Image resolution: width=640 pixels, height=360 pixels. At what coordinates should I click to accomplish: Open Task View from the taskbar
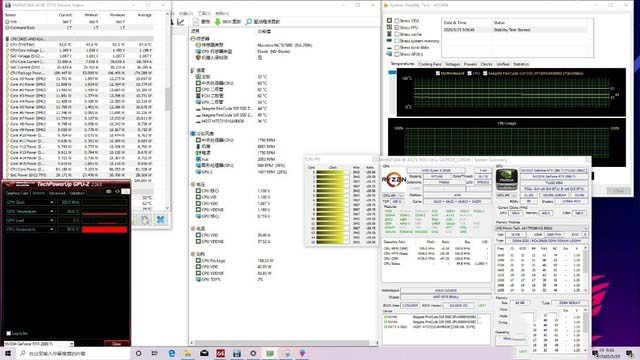coord(155,353)
